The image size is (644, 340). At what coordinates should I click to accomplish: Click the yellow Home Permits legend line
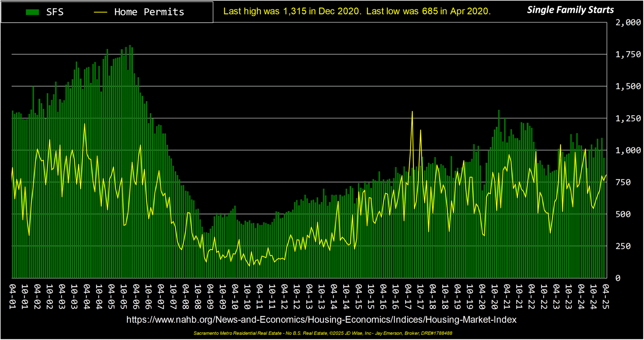[100, 12]
